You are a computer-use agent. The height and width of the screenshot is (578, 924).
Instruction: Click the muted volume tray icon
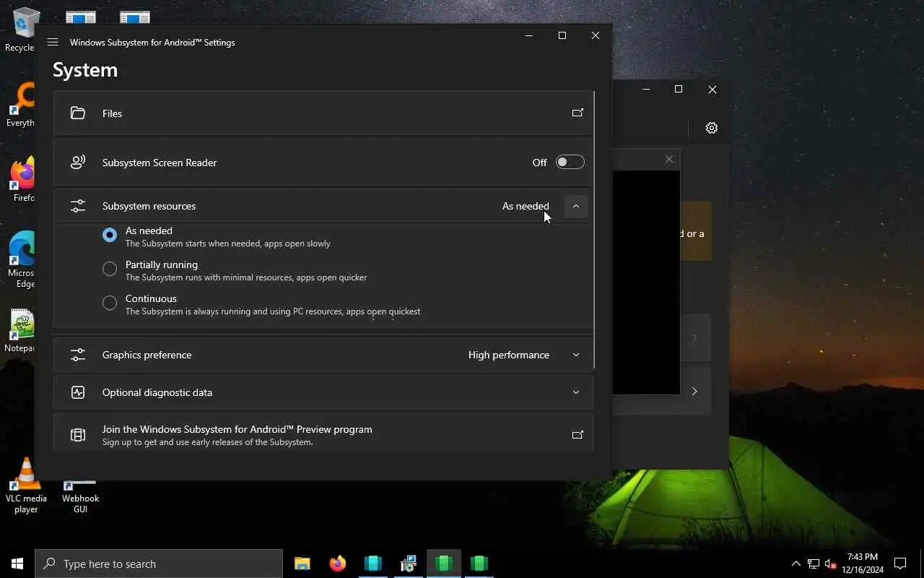[831, 564]
